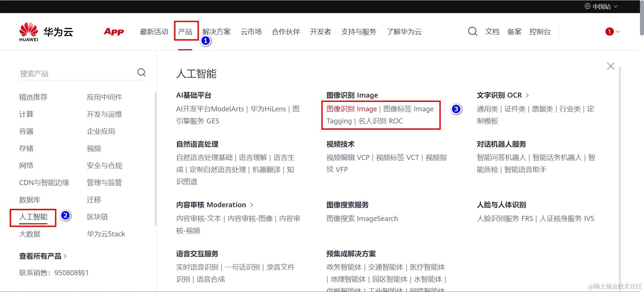Open 视频编辑 VCP link
The height and width of the screenshot is (292, 644).
pos(348,158)
